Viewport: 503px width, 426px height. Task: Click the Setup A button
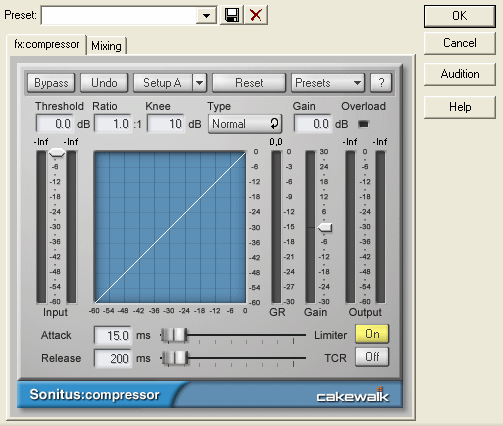163,83
